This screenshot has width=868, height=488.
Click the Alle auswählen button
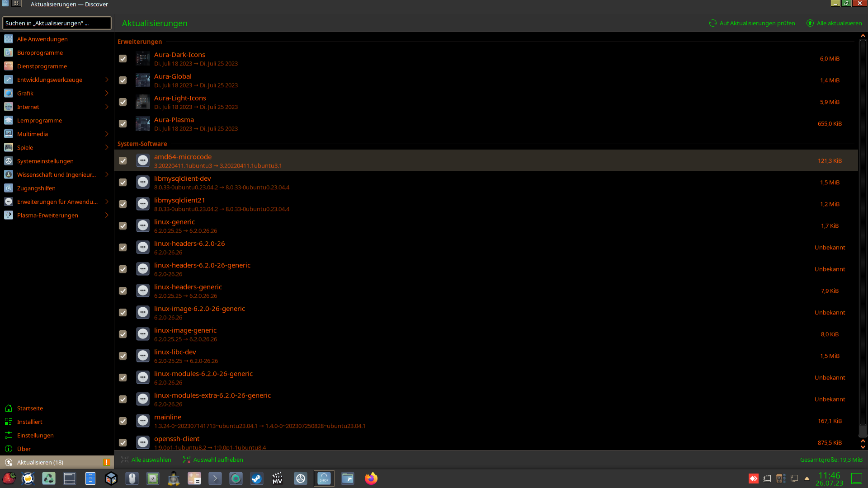[146, 460]
